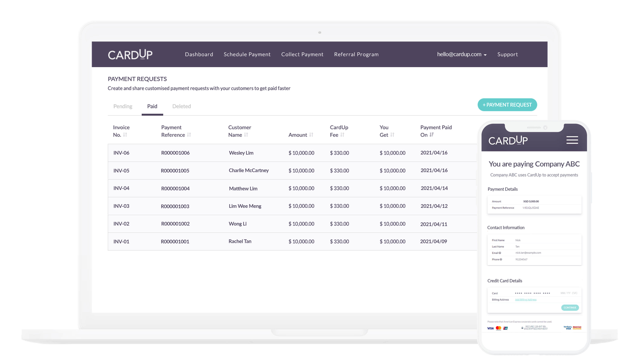Click the Visa logo in phone footer
This screenshot has height=364, width=642.
point(490,328)
